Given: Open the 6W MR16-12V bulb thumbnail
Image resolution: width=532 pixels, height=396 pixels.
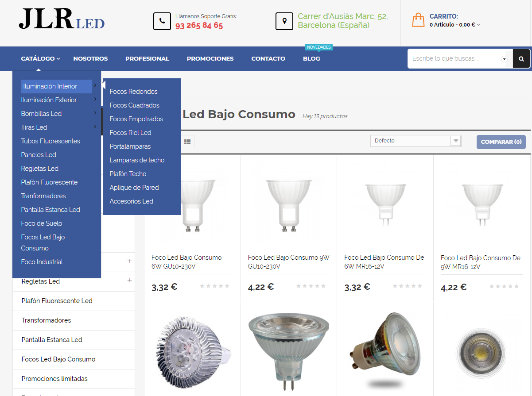Looking at the screenshot, I should (385, 204).
